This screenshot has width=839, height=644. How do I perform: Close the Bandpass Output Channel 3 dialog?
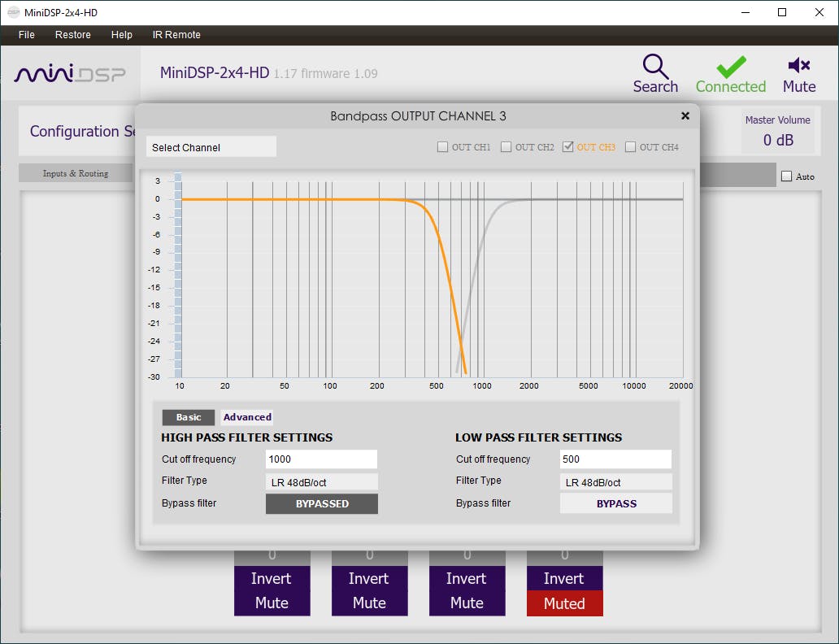pos(685,116)
